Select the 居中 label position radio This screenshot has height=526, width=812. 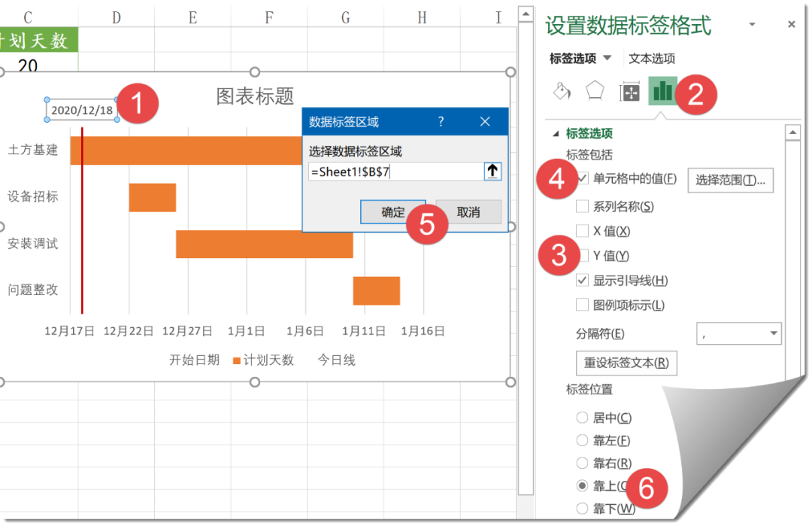(x=583, y=418)
